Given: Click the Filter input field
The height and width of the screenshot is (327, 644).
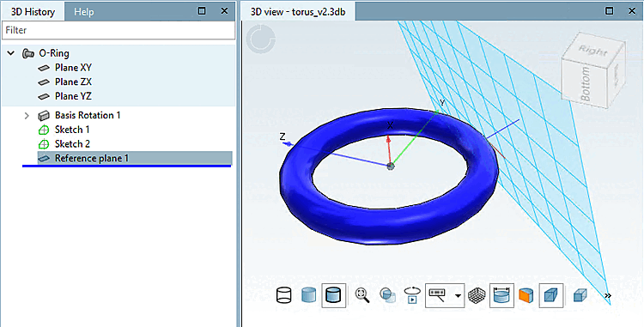Looking at the screenshot, I should click(118, 30).
